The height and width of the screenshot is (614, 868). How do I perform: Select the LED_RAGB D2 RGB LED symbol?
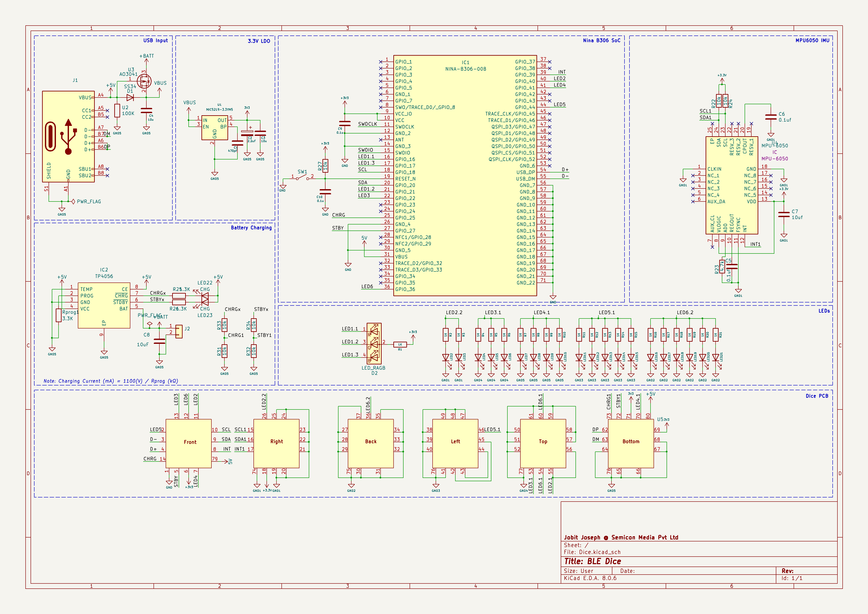(374, 343)
